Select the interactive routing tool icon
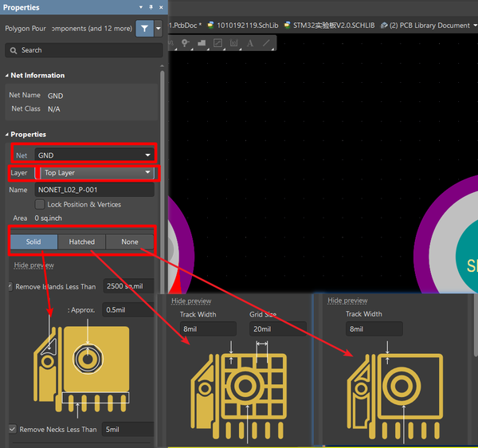This screenshot has height=448, width=478. [x=171, y=43]
